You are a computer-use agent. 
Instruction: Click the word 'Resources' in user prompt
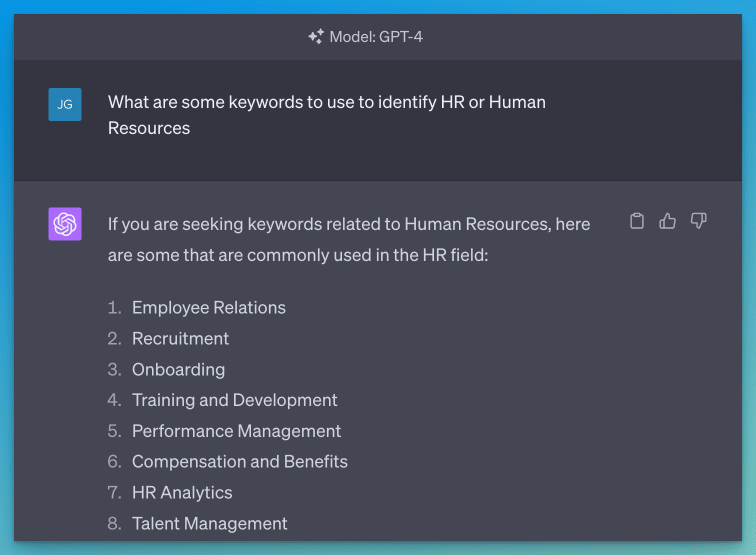pyautogui.click(x=149, y=128)
